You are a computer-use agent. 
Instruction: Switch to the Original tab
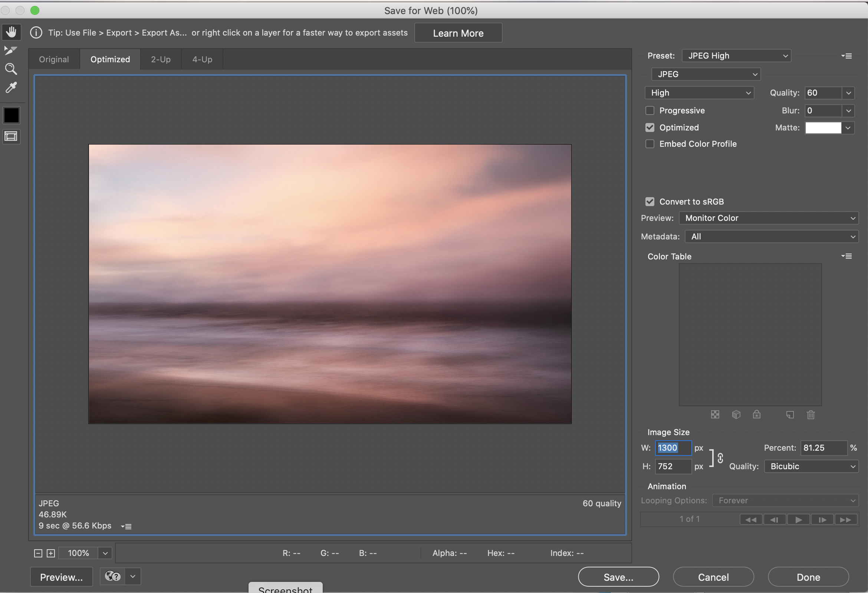coord(54,59)
